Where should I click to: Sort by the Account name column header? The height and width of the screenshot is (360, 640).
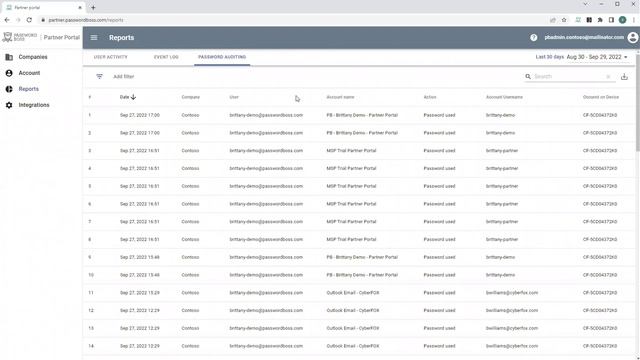point(340,97)
